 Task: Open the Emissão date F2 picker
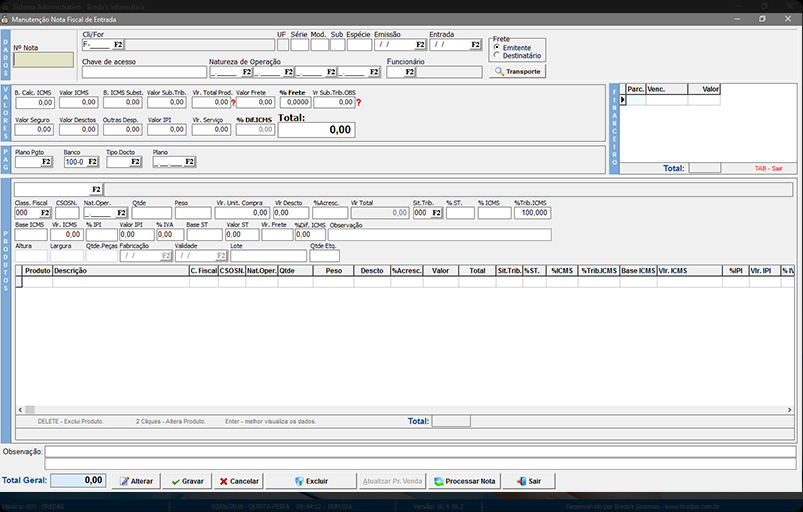tap(420, 45)
